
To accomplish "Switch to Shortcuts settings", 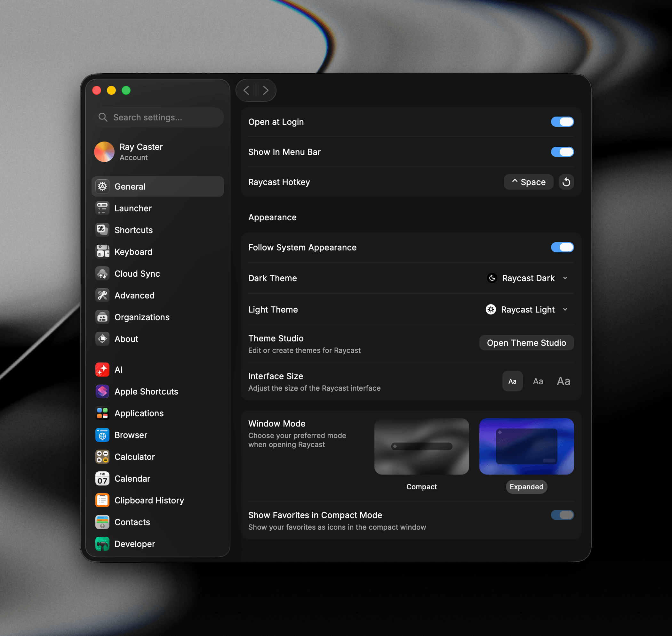I will pyautogui.click(x=157, y=230).
